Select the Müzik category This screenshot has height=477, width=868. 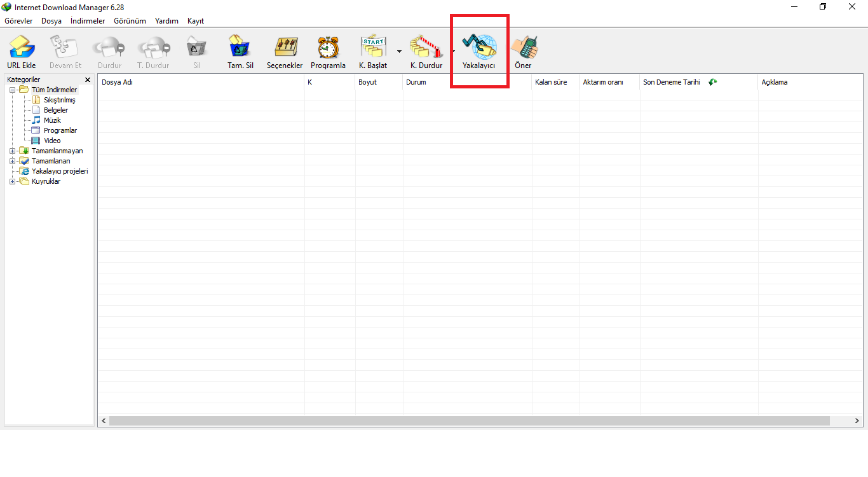click(52, 120)
